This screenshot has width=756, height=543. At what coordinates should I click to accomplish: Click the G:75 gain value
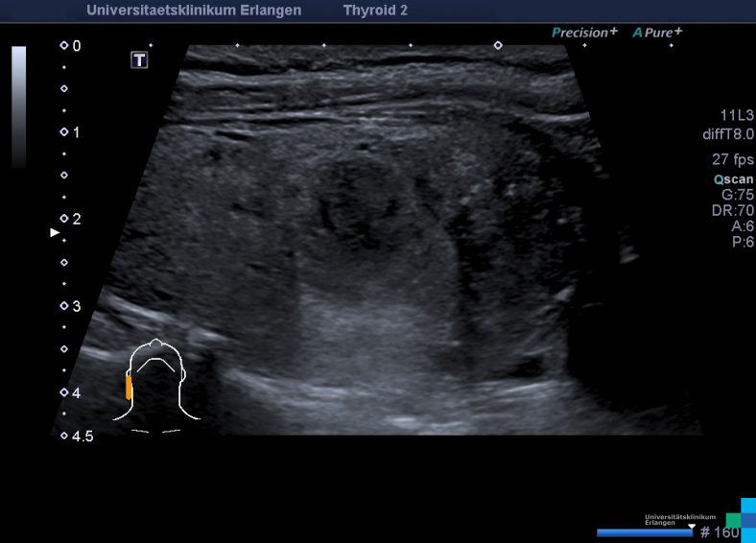(738, 194)
